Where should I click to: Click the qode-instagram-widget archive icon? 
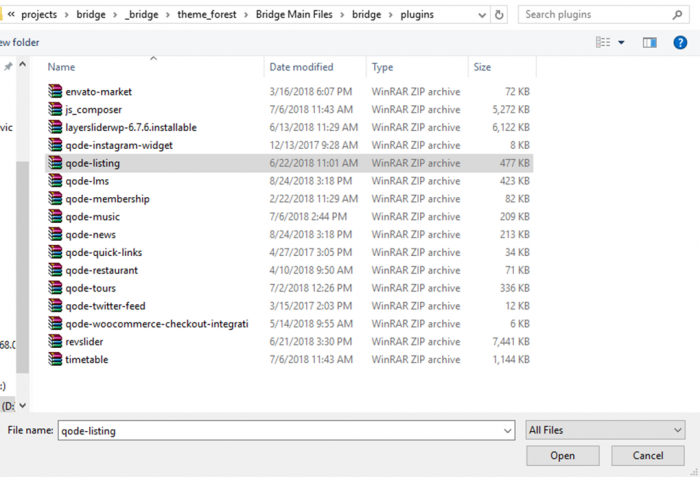55,145
